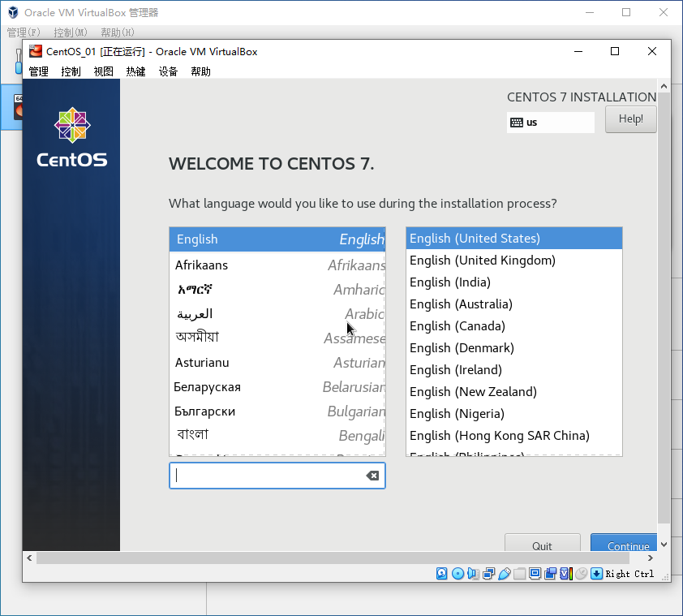Click the optical disc status icon
Screen dimensions: 683x616
click(457, 573)
